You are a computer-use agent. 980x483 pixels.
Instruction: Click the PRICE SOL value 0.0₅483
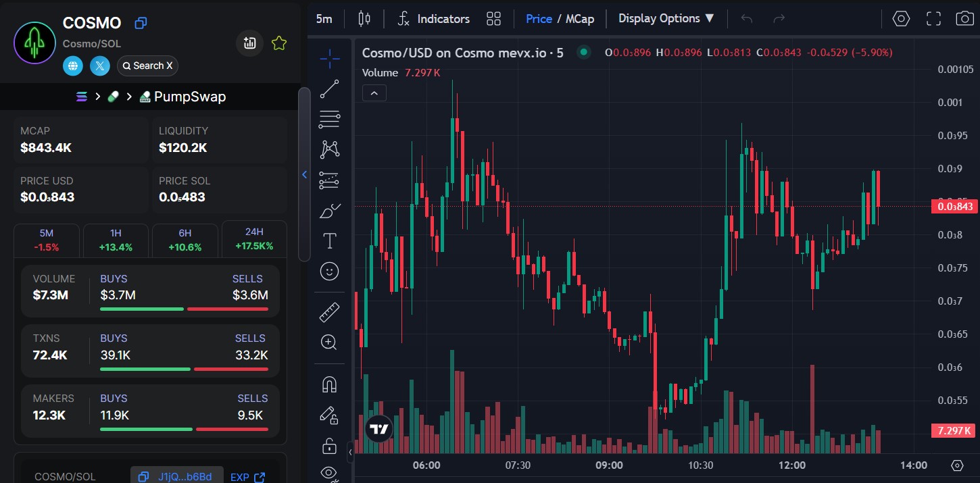click(x=182, y=197)
